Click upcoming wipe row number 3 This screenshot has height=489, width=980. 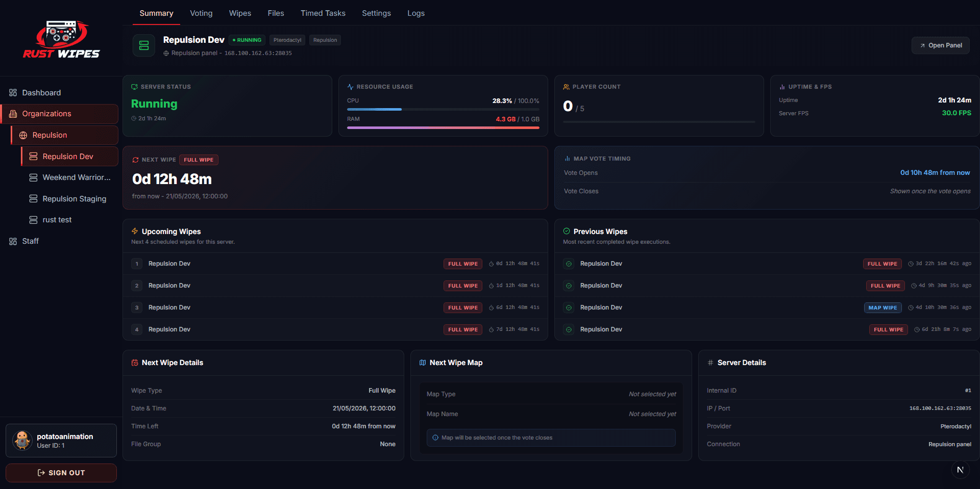click(335, 307)
